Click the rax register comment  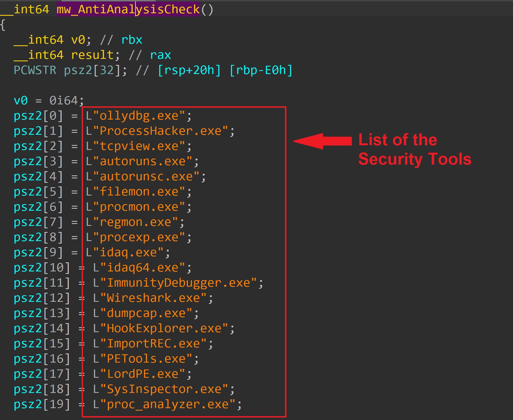tap(160, 55)
